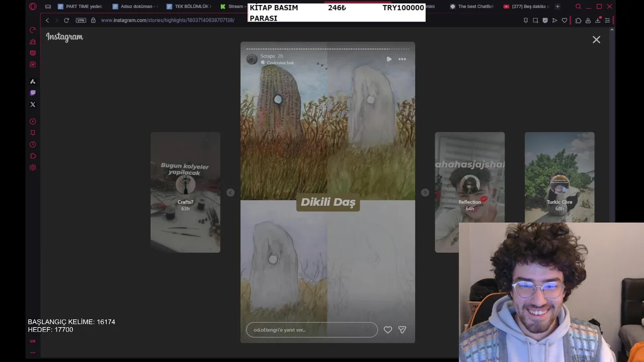644x362 pixels.
Task: Open the GX Control speedometer in the sidebar
Action: [x=33, y=30]
